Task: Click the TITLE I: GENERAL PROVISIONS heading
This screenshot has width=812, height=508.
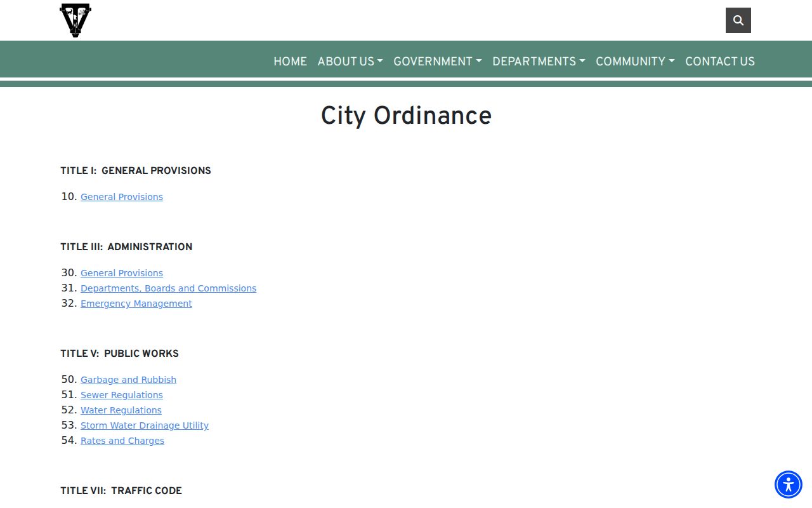Action: pos(136,171)
